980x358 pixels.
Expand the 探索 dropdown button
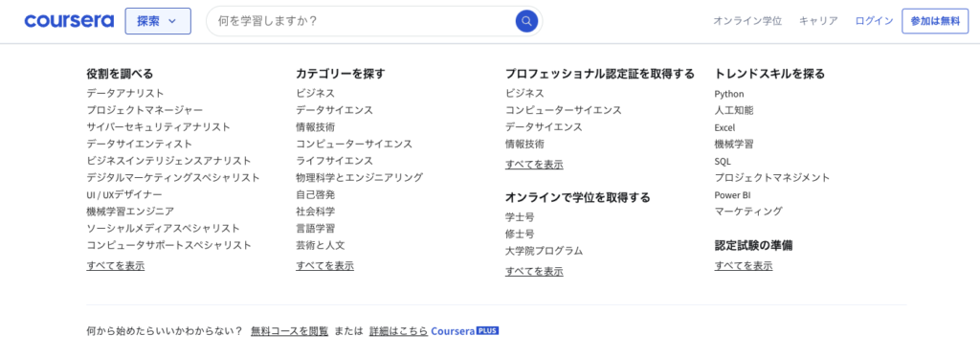pos(158,21)
